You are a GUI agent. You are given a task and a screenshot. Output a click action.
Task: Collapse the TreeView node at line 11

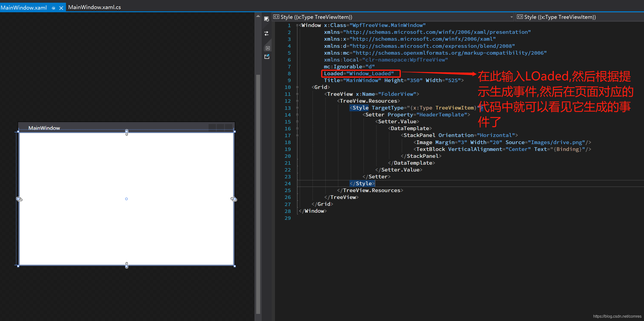pos(297,94)
